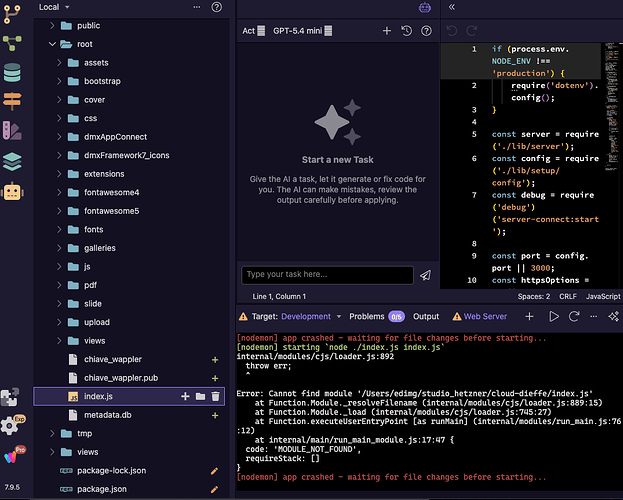Screen dimensions: 623x500
Task: Open the Git branch manager icon
Action: (12, 14)
